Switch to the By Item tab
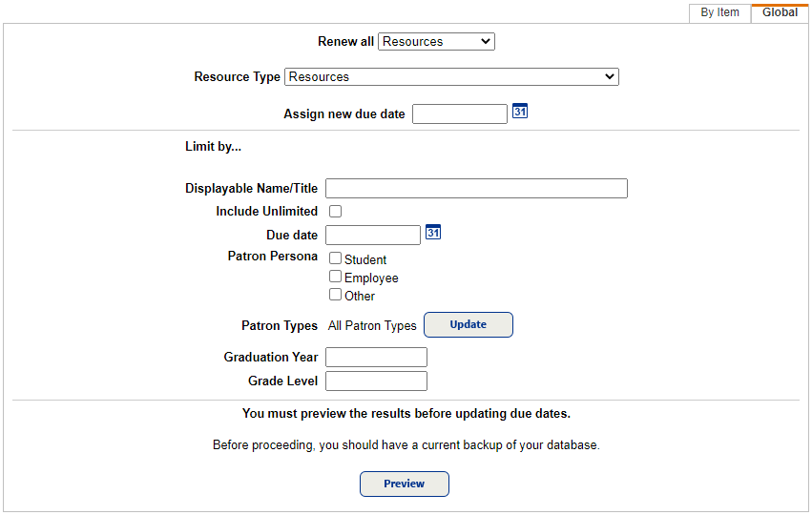 pyautogui.click(x=719, y=12)
